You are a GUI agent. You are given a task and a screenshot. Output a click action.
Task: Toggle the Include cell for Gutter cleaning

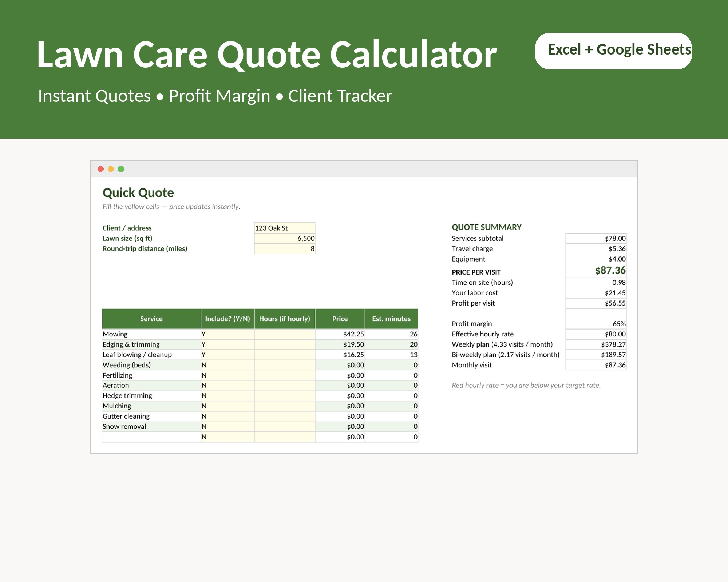(x=227, y=416)
